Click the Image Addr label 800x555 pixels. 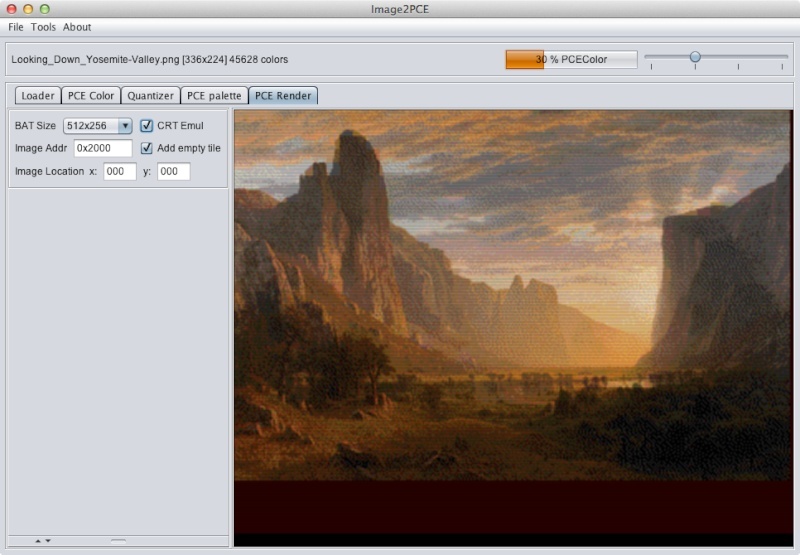coord(41,148)
